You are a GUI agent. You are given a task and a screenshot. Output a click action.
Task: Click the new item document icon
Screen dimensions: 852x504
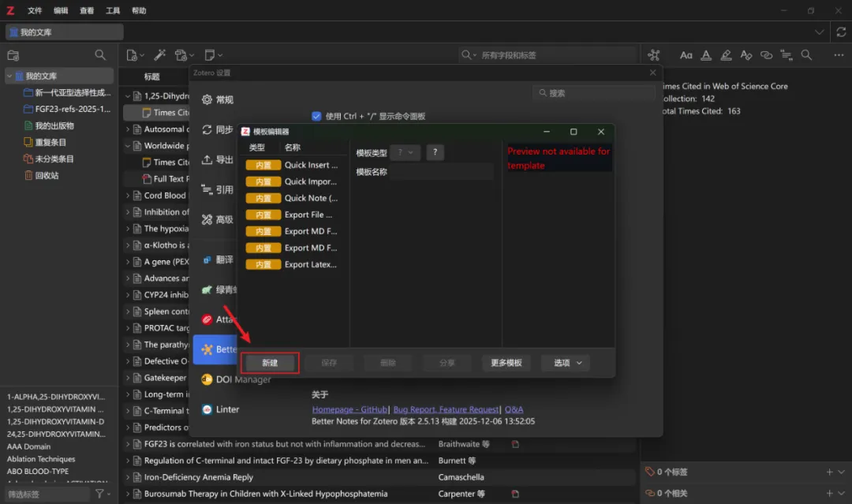coord(132,55)
